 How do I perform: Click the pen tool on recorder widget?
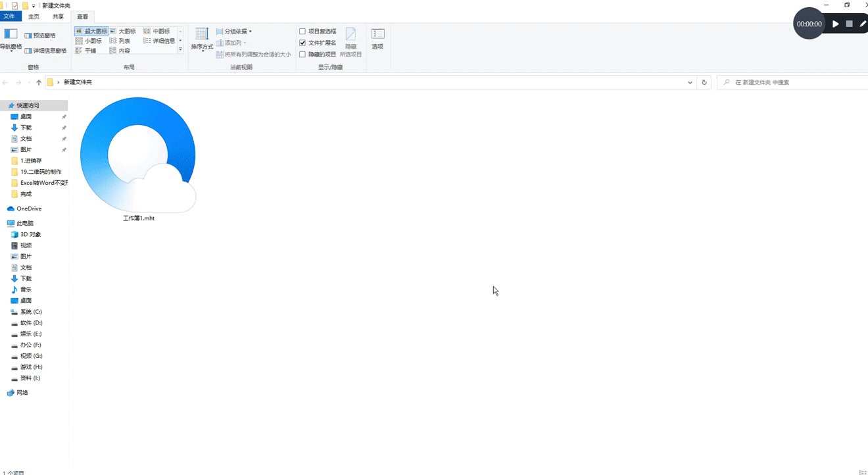(863, 24)
